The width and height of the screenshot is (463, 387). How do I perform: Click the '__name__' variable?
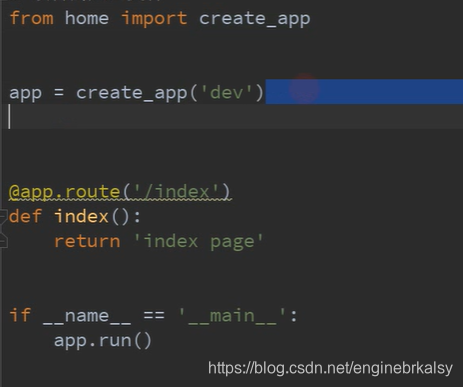pyautogui.click(x=87, y=316)
